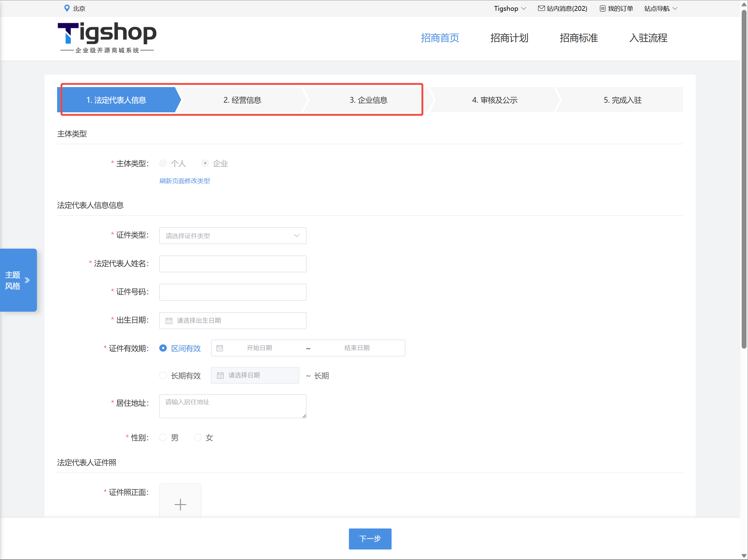Click the refresh page to modify type link

pyautogui.click(x=184, y=181)
